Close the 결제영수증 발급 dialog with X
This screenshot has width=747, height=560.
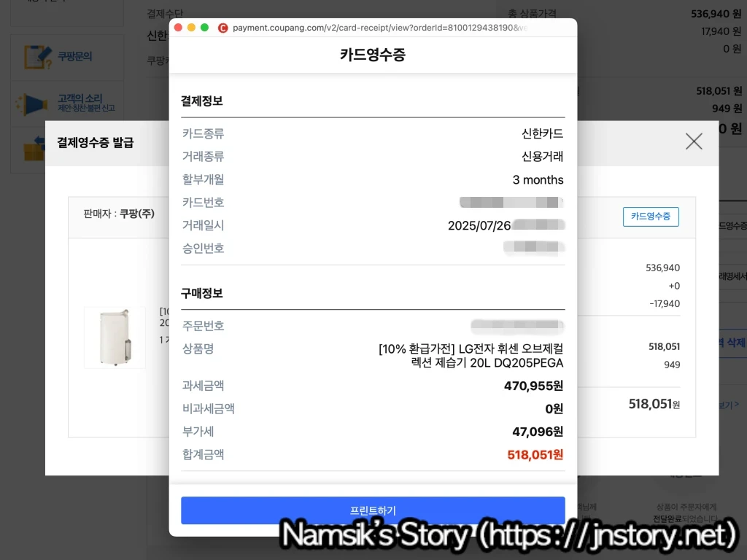tap(694, 141)
